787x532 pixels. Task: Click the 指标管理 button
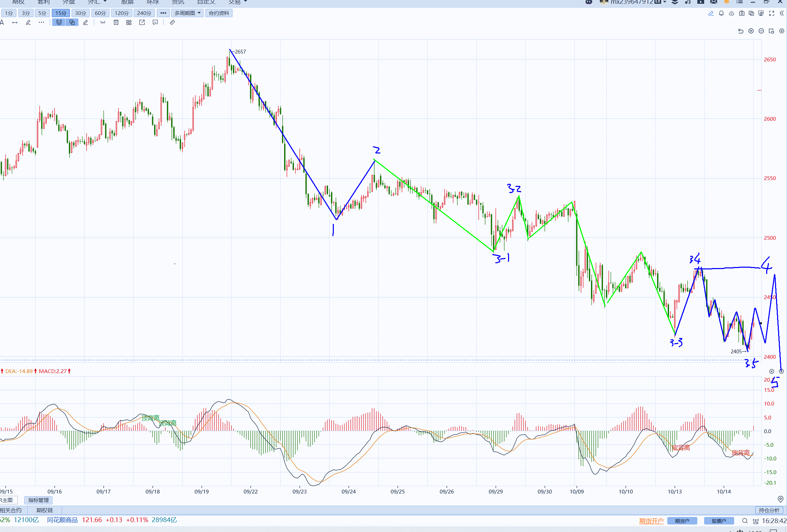pyautogui.click(x=39, y=500)
